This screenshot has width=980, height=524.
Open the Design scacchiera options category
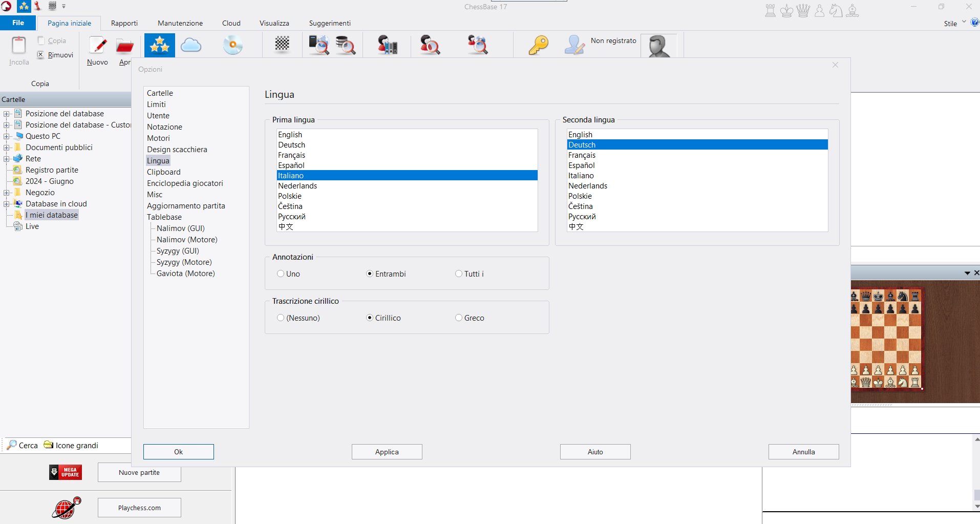pos(177,150)
